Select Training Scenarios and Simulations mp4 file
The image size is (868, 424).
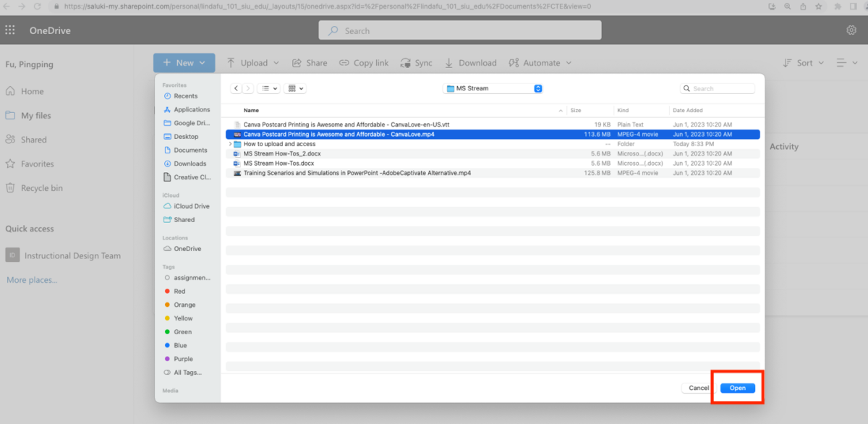pos(493,173)
